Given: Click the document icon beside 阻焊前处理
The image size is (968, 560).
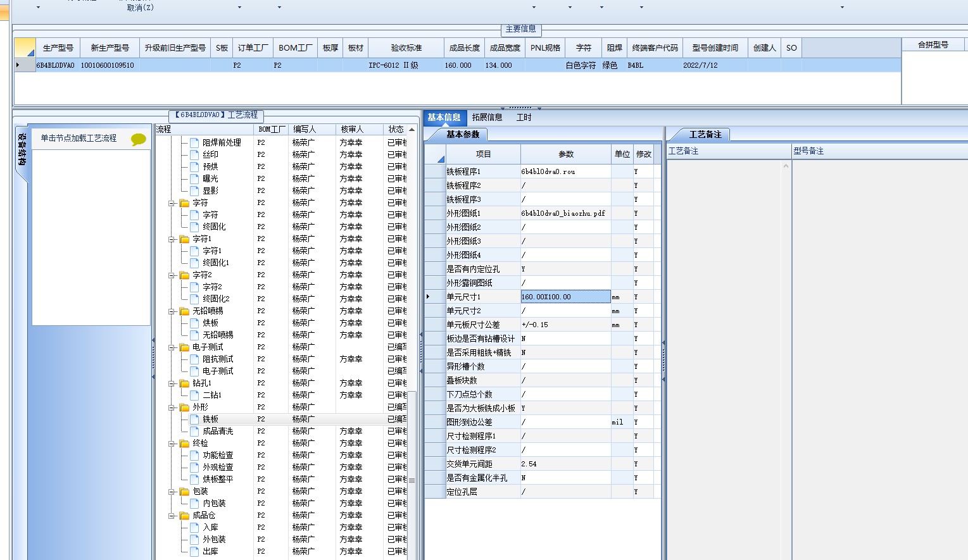Looking at the screenshot, I should point(195,143).
